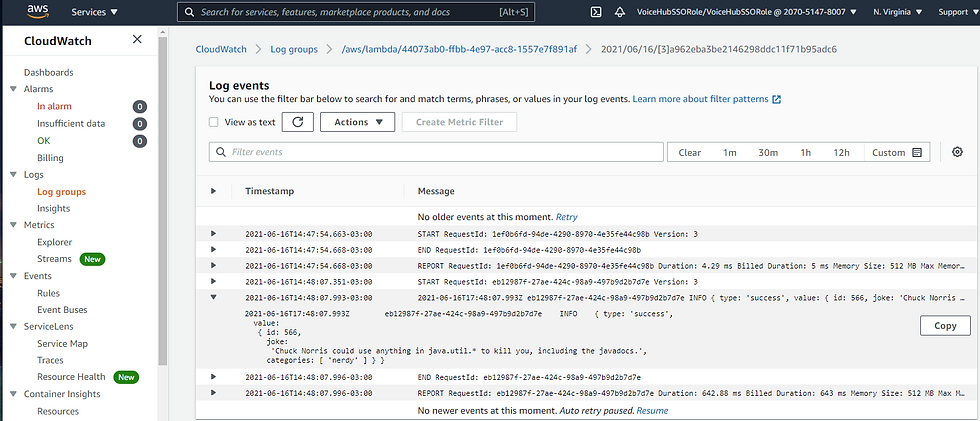
Task: Expand all rows with the header arrow
Action: (213, 191)
